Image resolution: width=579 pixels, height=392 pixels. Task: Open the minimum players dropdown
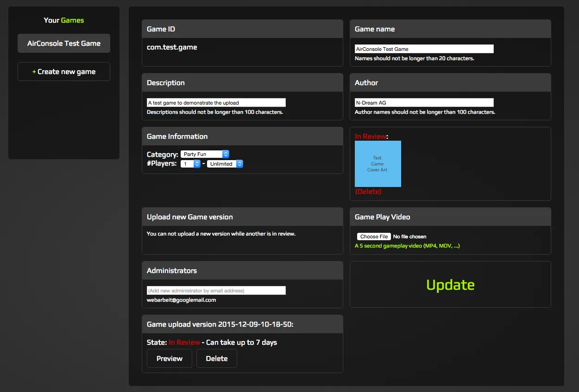click(190, 164)
